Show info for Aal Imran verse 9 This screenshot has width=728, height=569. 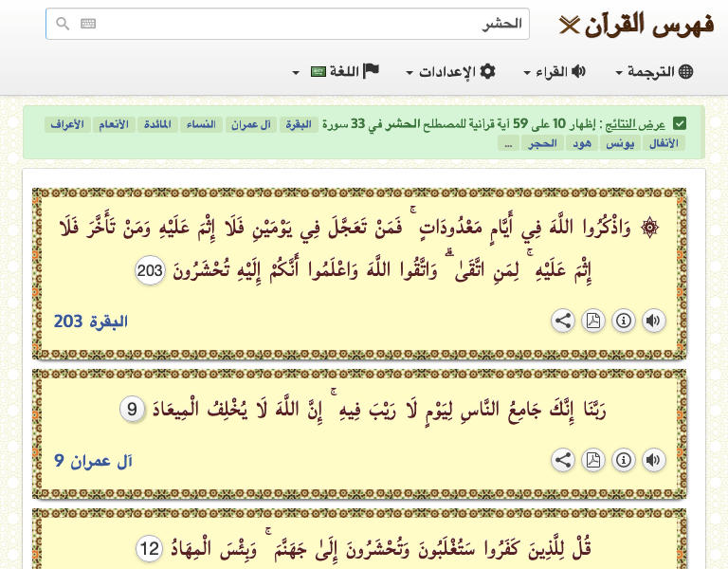624,460
